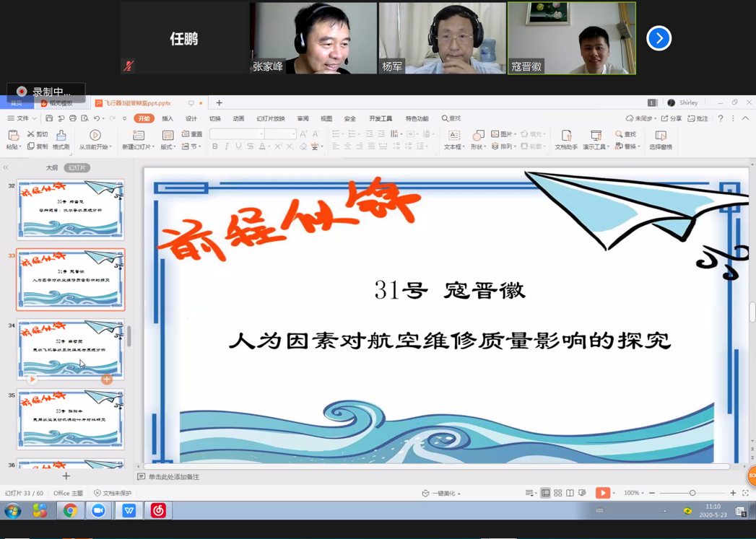Open the Shapes (形状) gallery
This screenshot has height=539, width=756.
point(478,140)
